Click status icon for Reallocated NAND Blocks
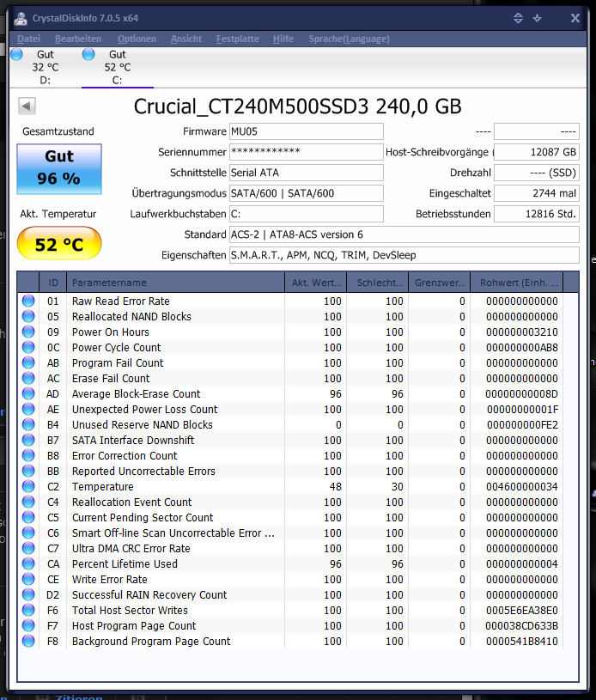 coord(28,316)
